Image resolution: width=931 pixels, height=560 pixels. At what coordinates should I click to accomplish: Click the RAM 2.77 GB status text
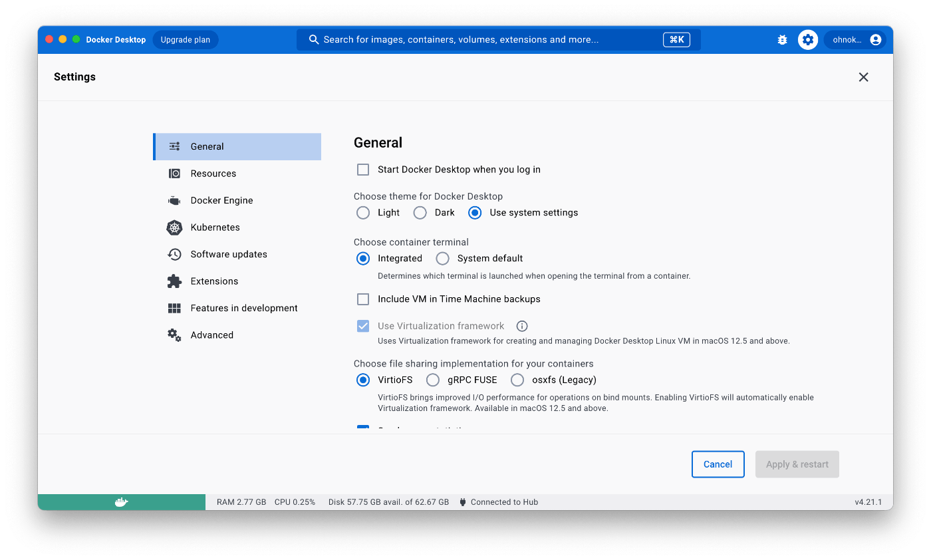point(241,502)
